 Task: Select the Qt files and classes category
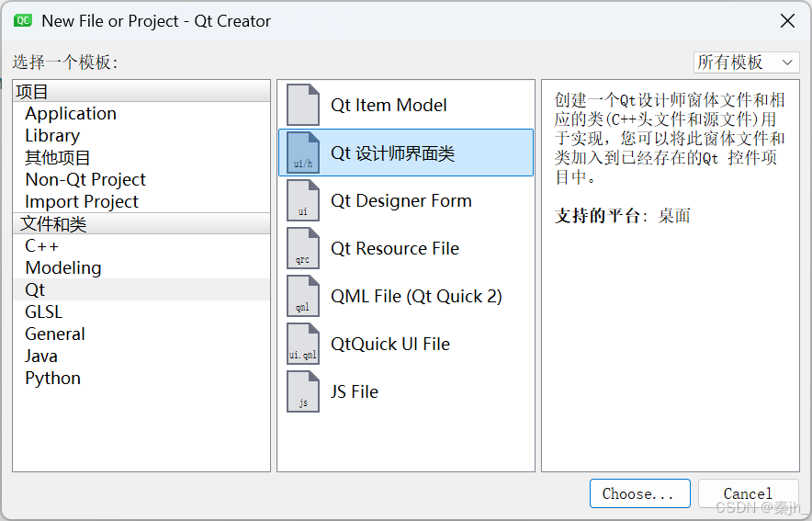click(141, 289)
